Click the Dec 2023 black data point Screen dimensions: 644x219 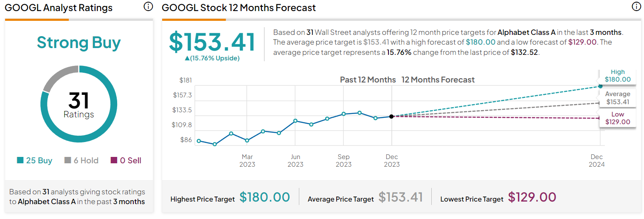point(391,116)
